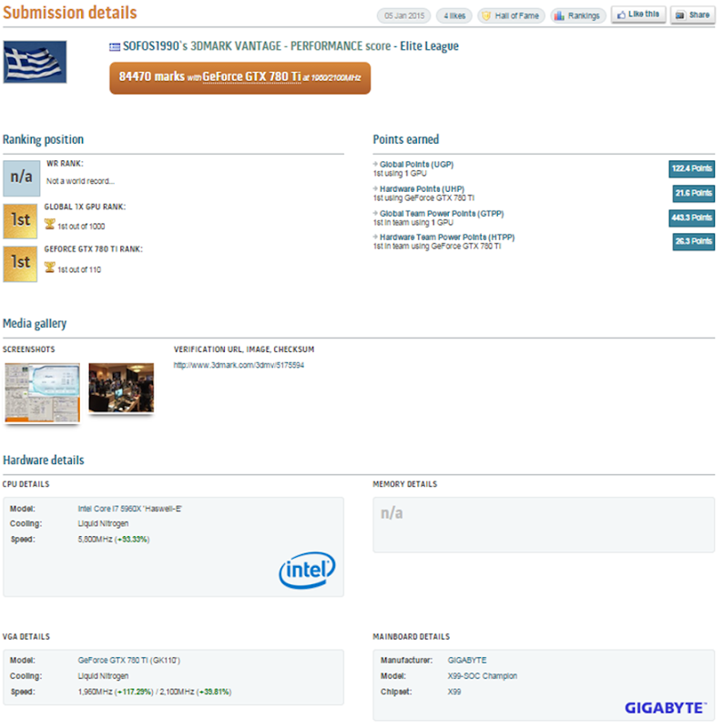The height and width of the screenshot is (728, 723).
Task: Click the 4 likes pill
Action: pos(454,15)
